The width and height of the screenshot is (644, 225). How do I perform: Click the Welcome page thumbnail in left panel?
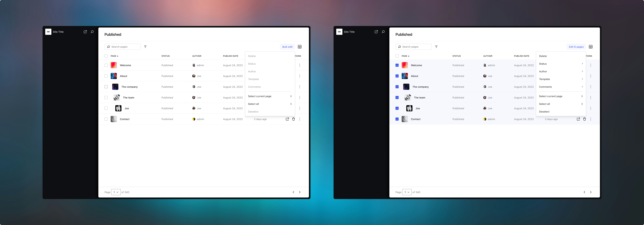pos(114,65)
